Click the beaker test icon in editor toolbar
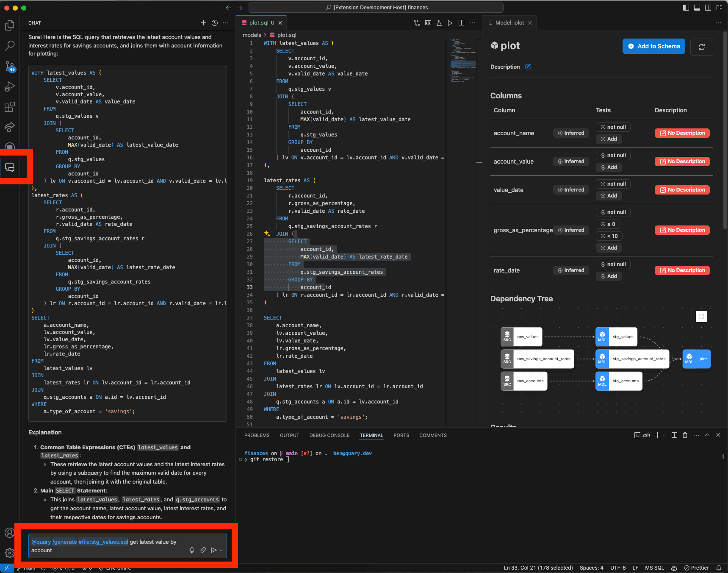The width and height of the screenshot is (728, 573). pyautogui.click(x=439, y=23)
